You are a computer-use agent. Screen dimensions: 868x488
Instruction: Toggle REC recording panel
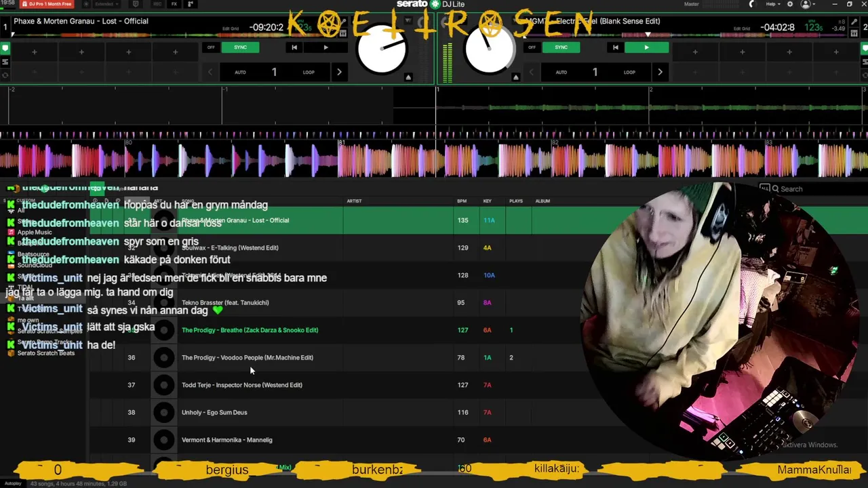(157, 4)
